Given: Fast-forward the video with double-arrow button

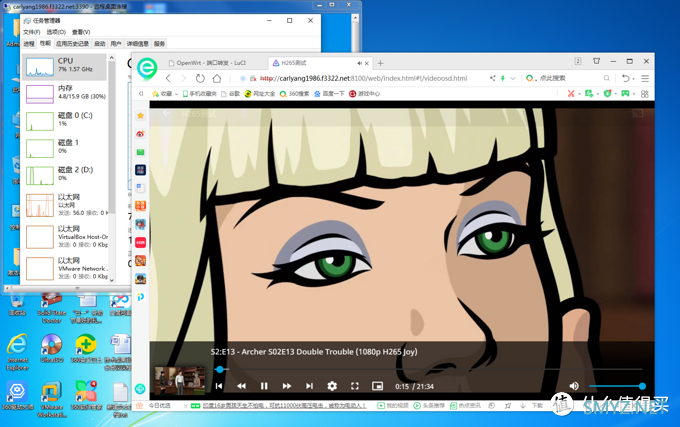Looking at the screenshot, I should 287,386.
